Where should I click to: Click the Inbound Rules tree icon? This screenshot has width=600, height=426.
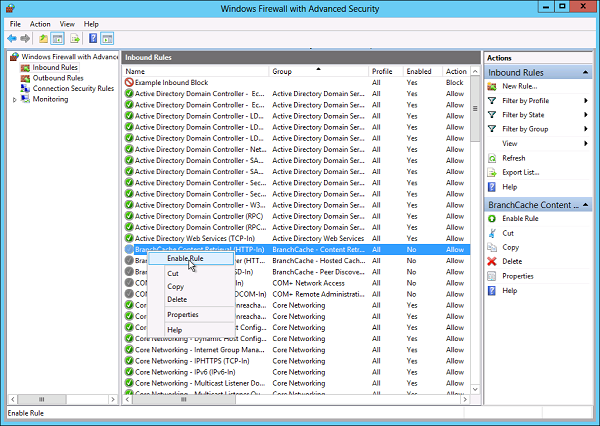(x=25, y=68)
